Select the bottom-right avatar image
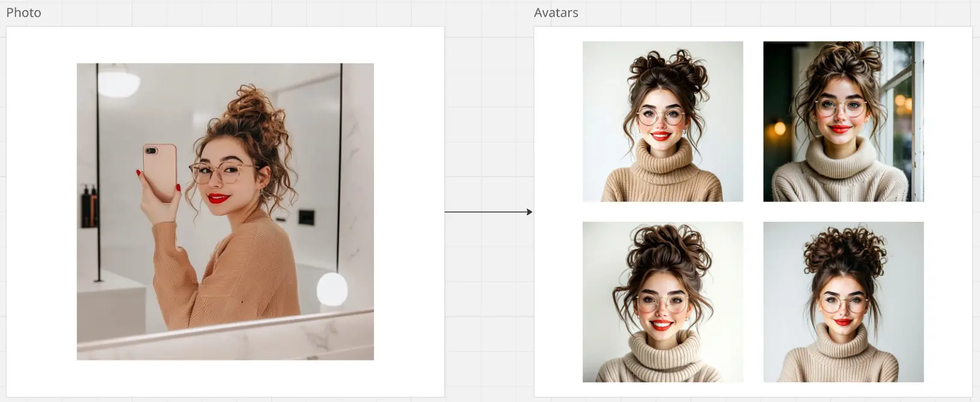980x402 pixels. [843, 302]
